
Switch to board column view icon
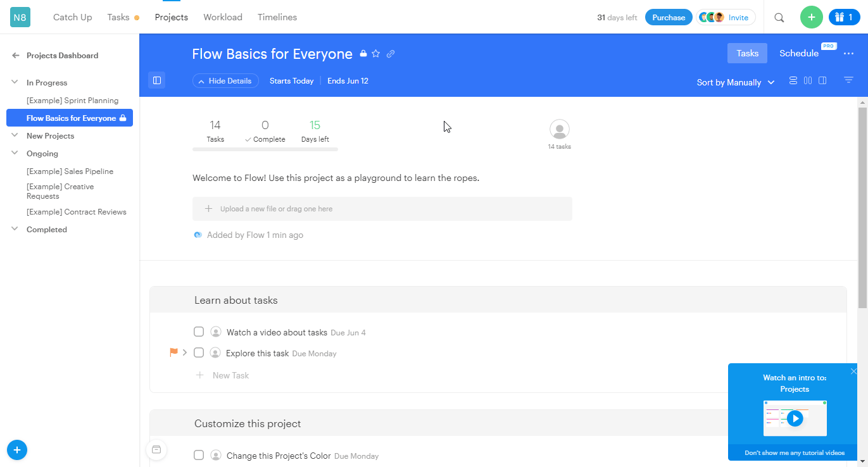pos(808,81)
